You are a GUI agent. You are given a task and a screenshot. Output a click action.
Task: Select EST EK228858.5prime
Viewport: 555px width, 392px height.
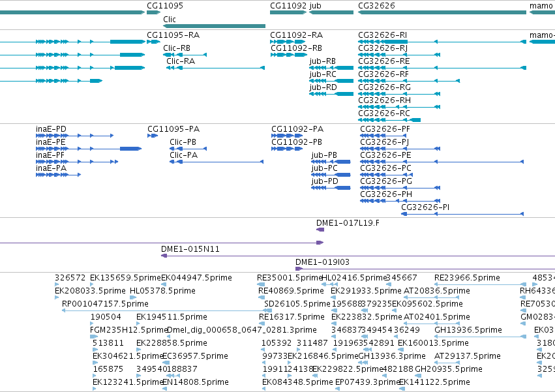(172, 343)
